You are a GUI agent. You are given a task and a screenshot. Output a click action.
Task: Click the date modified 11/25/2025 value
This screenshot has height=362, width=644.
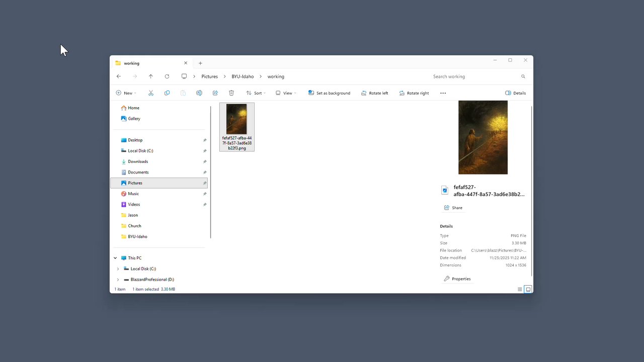(508, 258)
